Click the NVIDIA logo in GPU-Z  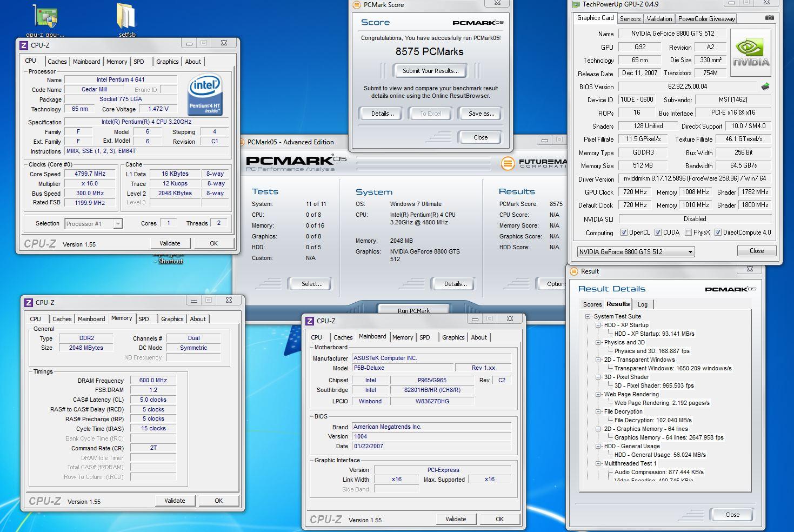tap(750, 52)
